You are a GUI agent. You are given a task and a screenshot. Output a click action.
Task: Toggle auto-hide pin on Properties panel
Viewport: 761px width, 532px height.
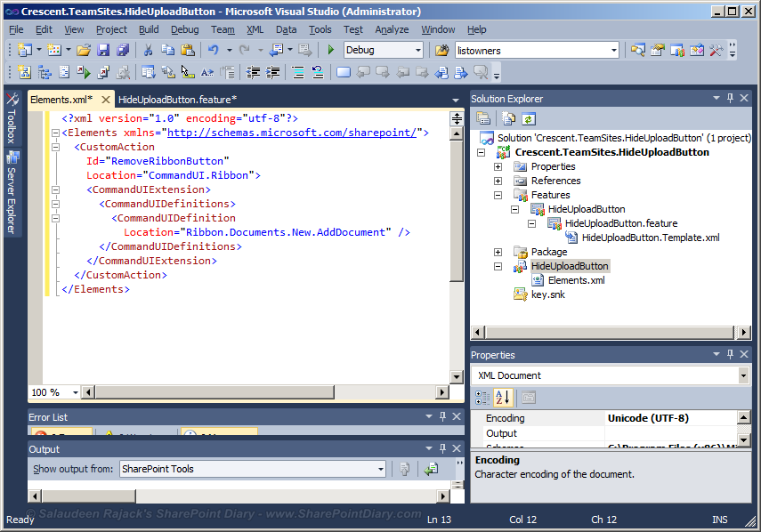(x=730, y=354)
